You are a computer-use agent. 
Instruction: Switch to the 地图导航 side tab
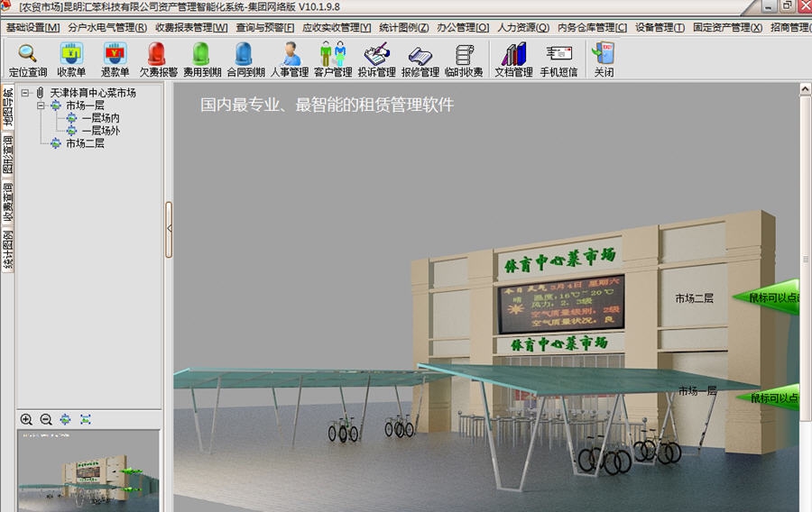pos(8,106)
